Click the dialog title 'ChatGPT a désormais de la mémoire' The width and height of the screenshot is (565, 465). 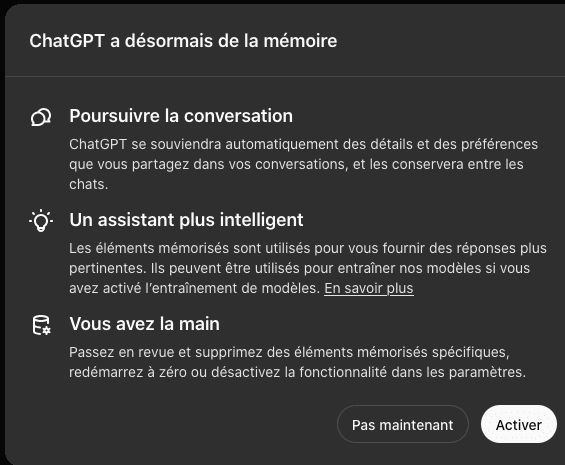pos(183,41)
